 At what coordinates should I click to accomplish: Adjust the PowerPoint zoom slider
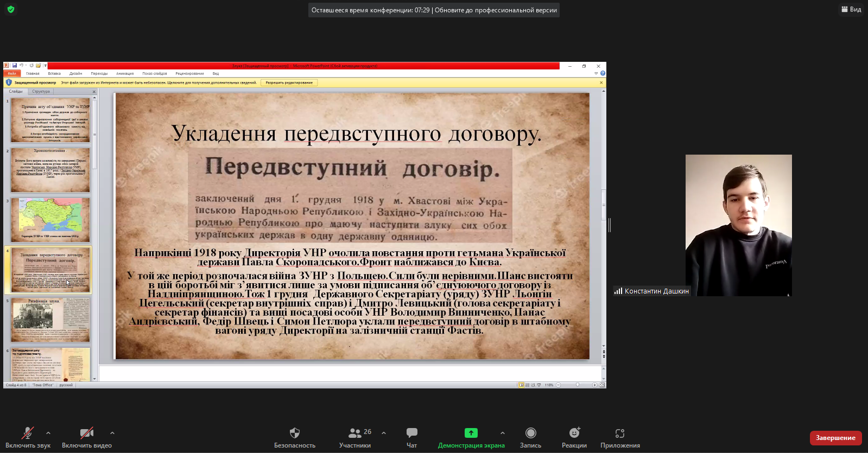(577, 385)
